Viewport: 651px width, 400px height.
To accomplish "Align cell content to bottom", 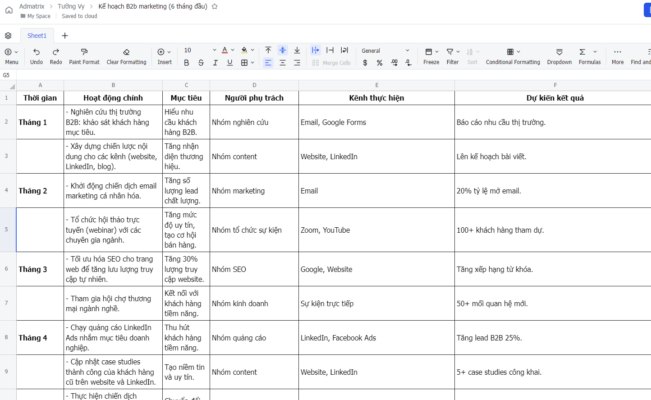I will click(x=297, y=50).
